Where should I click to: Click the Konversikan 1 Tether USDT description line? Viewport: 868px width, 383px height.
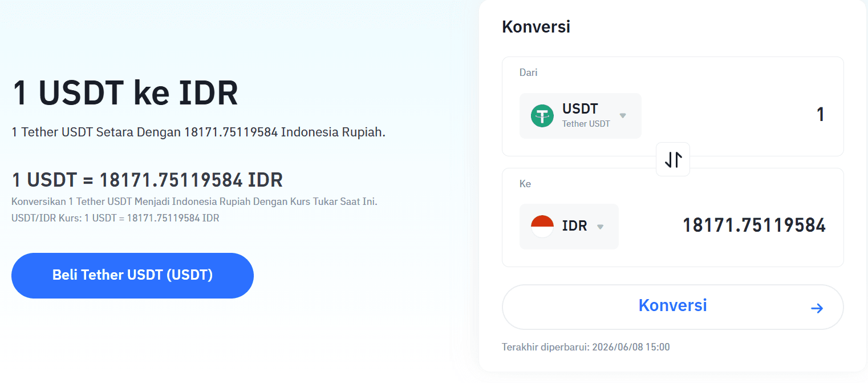point(194,202)
